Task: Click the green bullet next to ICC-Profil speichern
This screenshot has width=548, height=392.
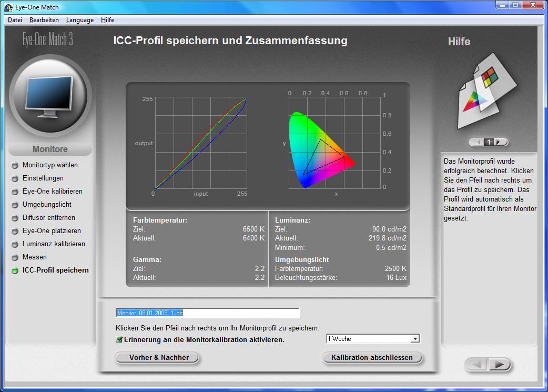Action: click(x=15, y=270)
